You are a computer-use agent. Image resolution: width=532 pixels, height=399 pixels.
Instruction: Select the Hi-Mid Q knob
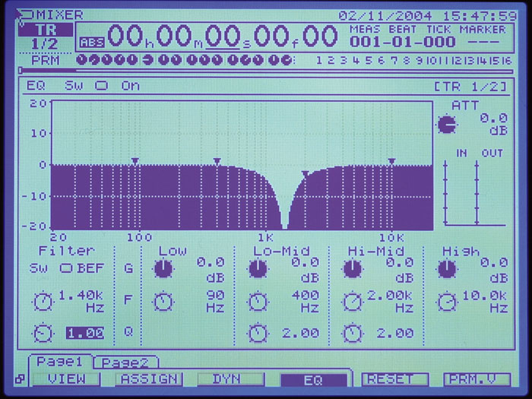(x=352, y=333)
